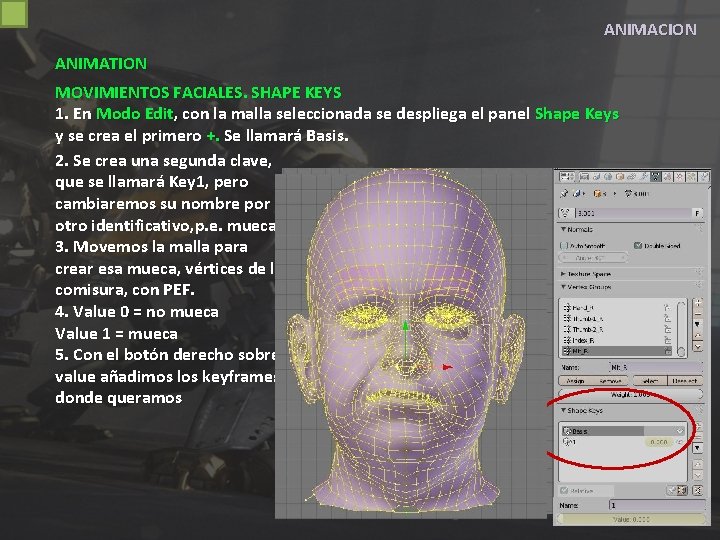This screenshot has height=540, width=720.
Task: Adjust the shape key Value slider
Action: pos(631,519)
